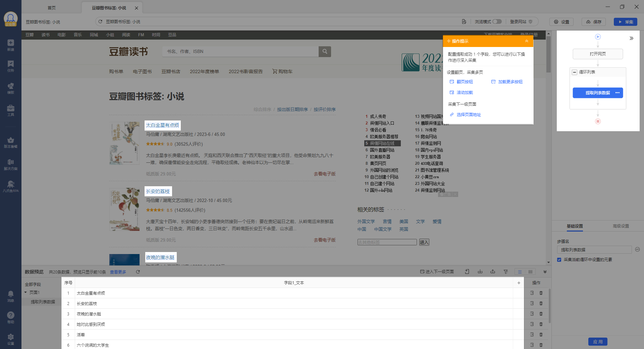Click the 翻页按钮 option
This screenshot has width=644, height=349.
461,82
